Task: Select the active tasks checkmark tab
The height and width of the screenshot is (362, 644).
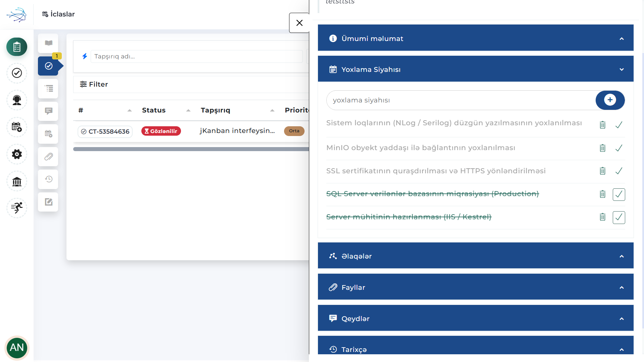Action: (x=49, y=66)
